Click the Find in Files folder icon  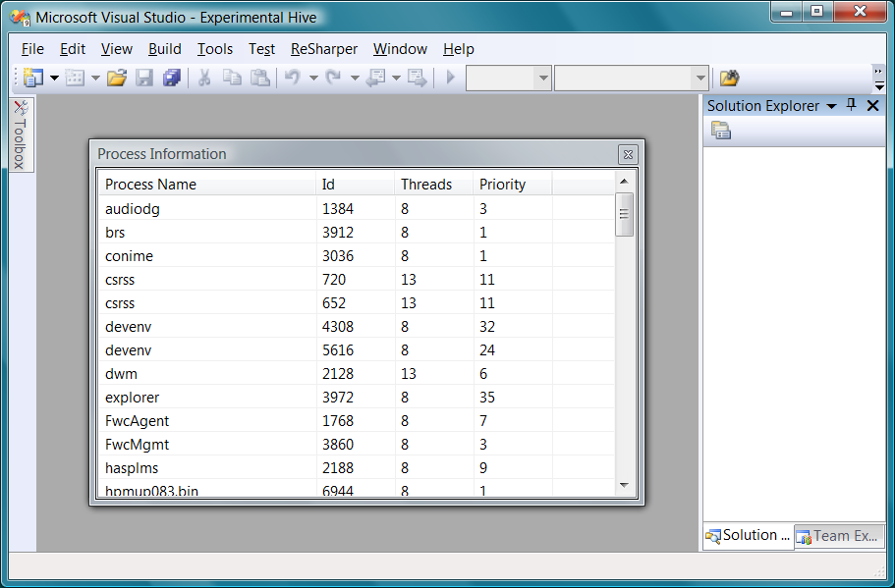729,78
